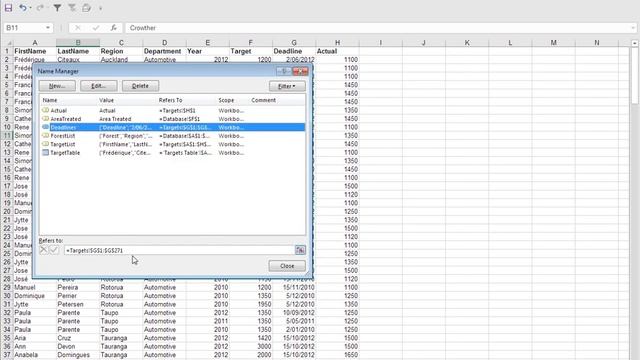Clear filter using the crossed funnel icon
This screenshot has height=360, width=640.
72,8
